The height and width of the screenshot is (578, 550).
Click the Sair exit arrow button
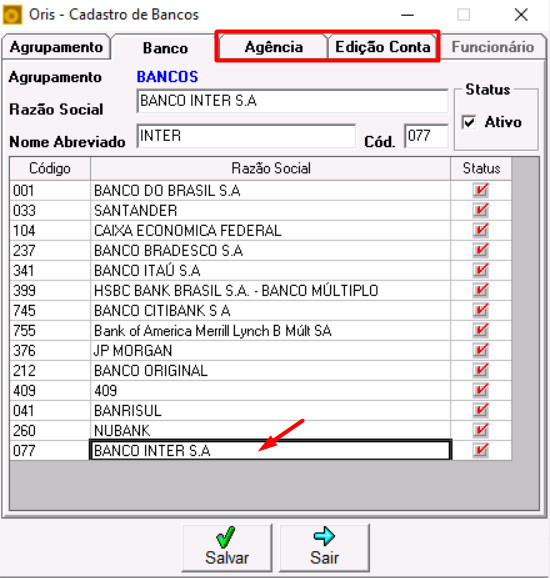point(324,547)
